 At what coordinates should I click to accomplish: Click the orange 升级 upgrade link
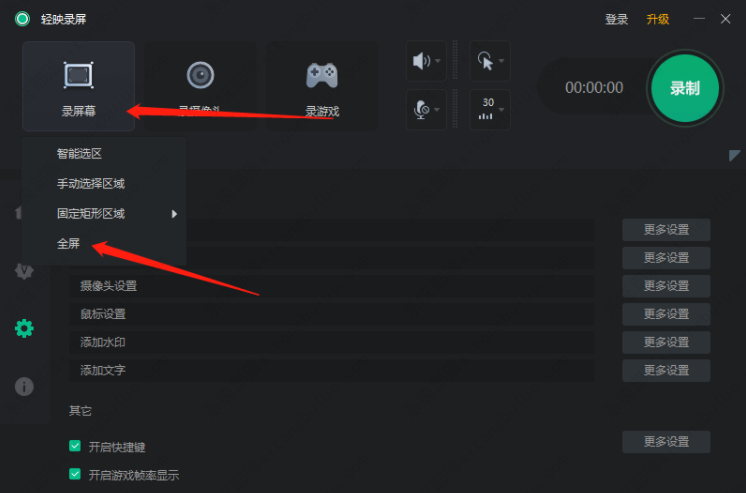click(658, 19)
